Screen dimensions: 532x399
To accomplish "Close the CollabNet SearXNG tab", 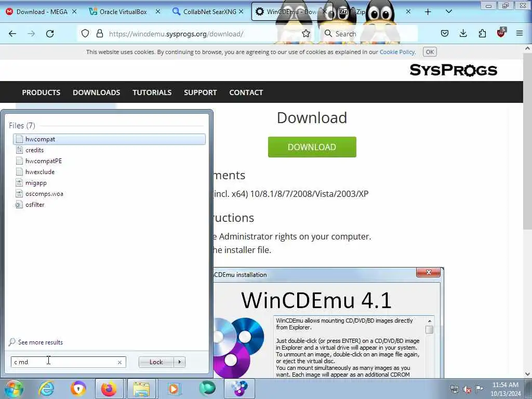I will pos(241,11).
